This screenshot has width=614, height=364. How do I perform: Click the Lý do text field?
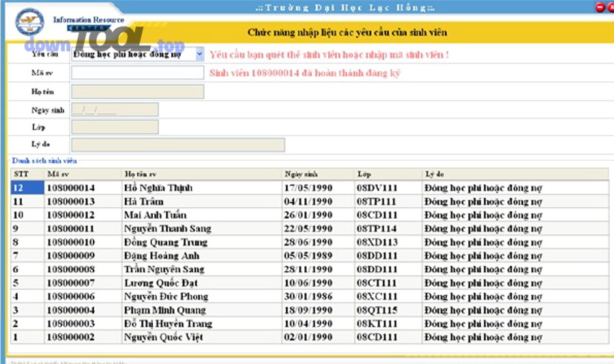point(178,145)
